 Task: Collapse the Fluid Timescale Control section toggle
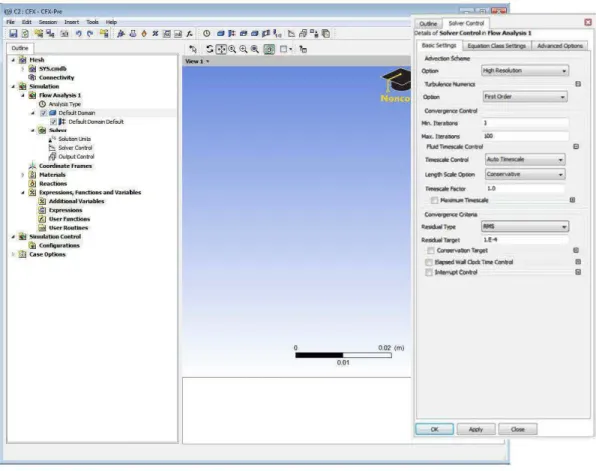[576, 147]
